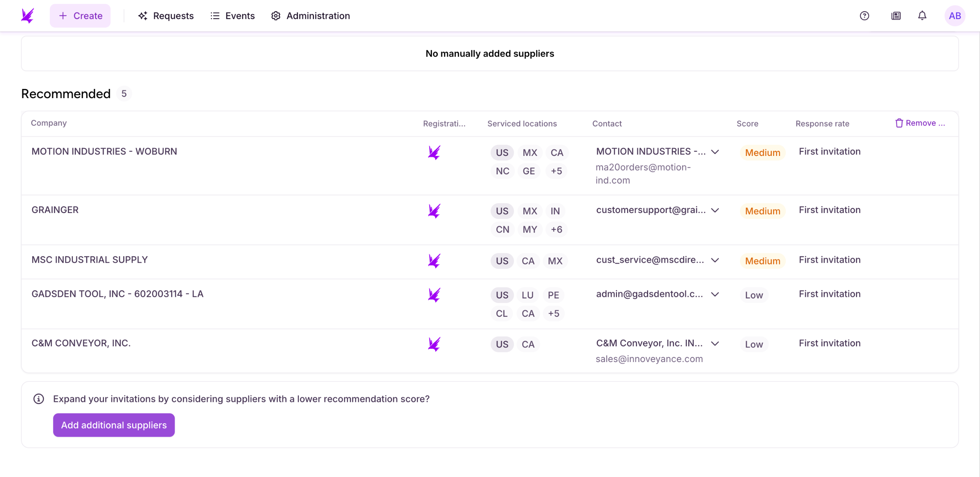The image size is (980, 477).
Task: Click C&M CONVEYOR registration bird icon
Action: click(434, 344)
